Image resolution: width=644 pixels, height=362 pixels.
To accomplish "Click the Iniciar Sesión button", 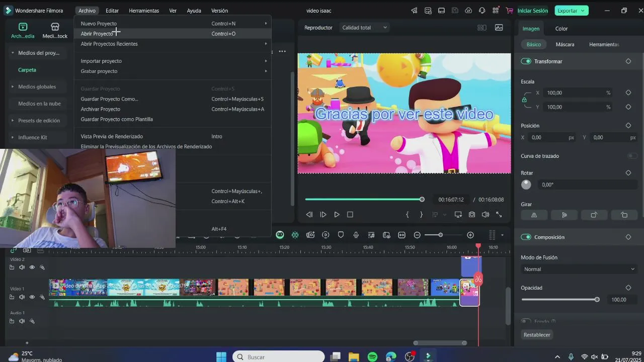I will [x=533, y=11].
